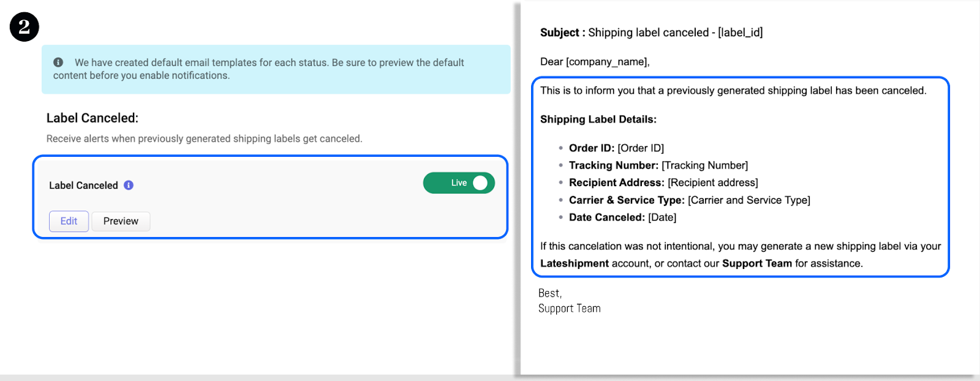The width and height of the screenshot is (980, 381).
Task: Click the black step number 2 badge
Action: click(24, 27)
